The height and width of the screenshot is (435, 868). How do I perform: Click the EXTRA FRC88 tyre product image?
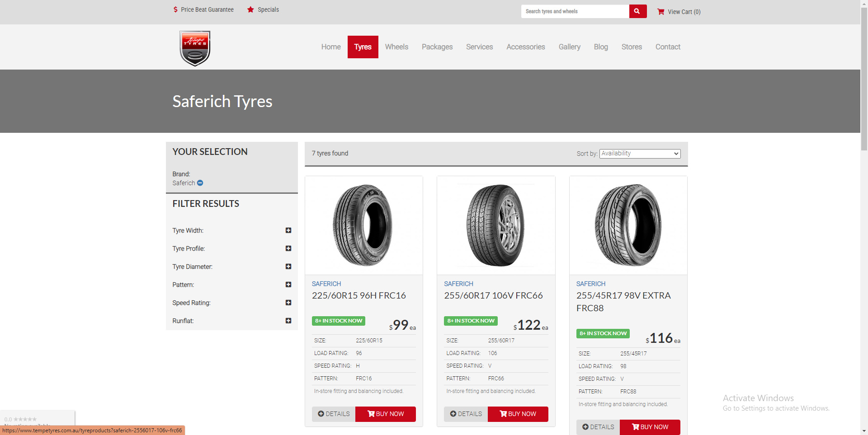tap(628, 225)
